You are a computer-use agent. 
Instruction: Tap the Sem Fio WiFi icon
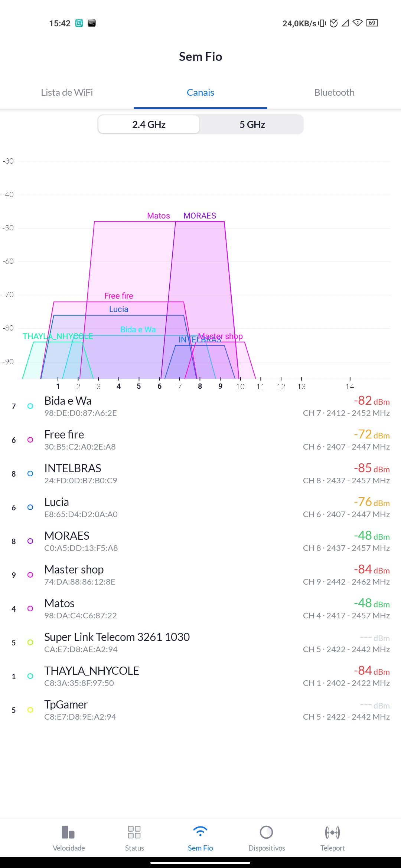(x=200, y=832)
